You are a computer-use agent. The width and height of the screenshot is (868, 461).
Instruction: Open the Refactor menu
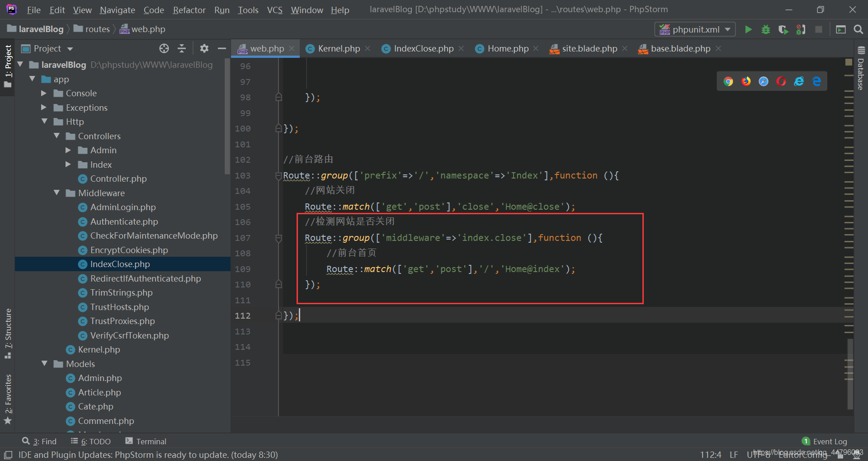189,9
